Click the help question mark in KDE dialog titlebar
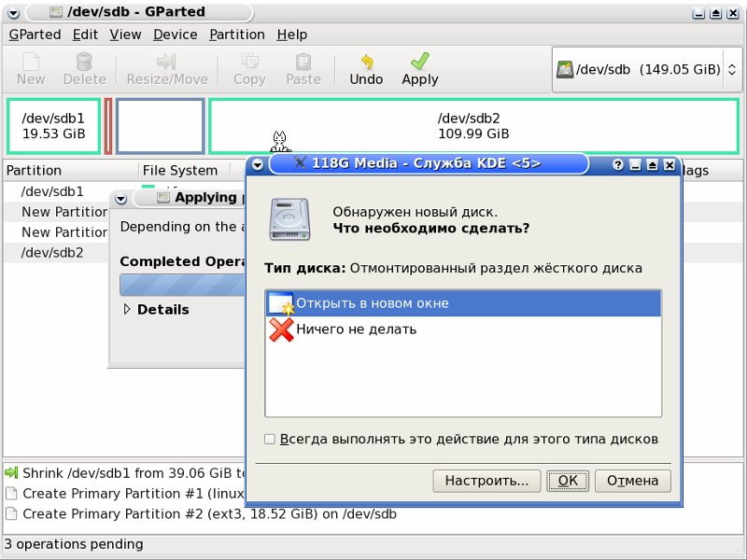 click(618, 164)
